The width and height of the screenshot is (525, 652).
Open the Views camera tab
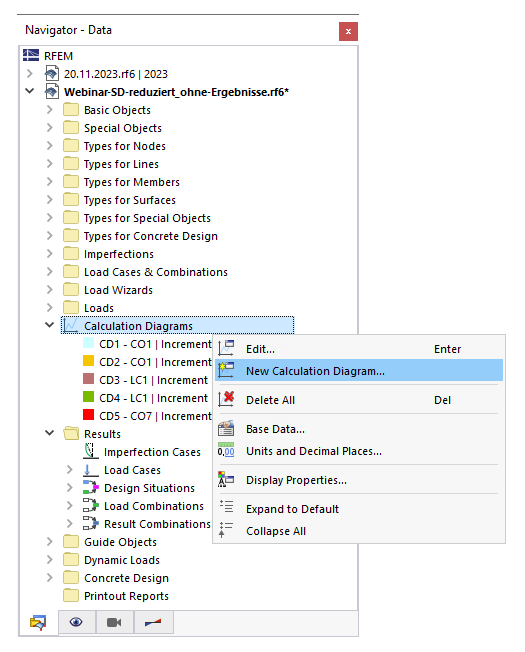coord(114,622)
